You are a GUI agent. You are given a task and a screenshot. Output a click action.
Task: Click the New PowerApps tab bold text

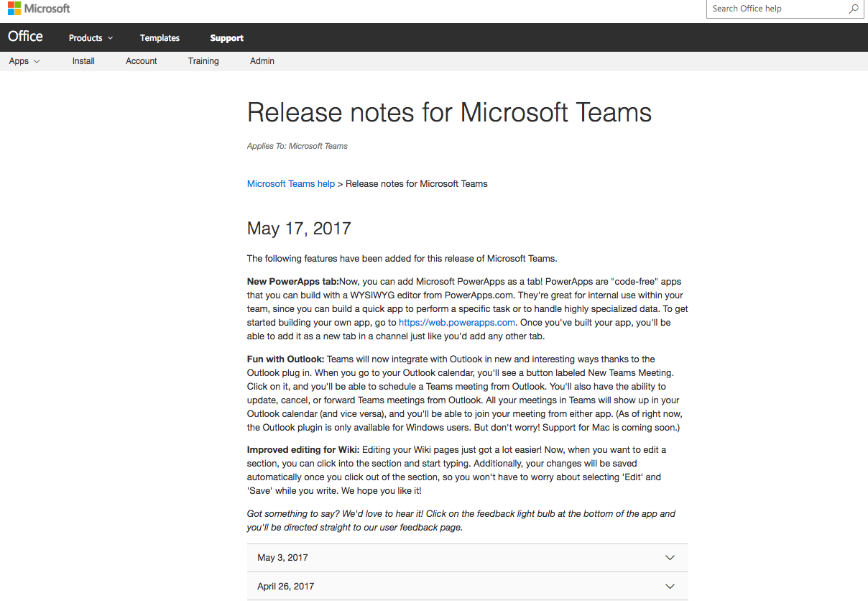pos(292,281)
